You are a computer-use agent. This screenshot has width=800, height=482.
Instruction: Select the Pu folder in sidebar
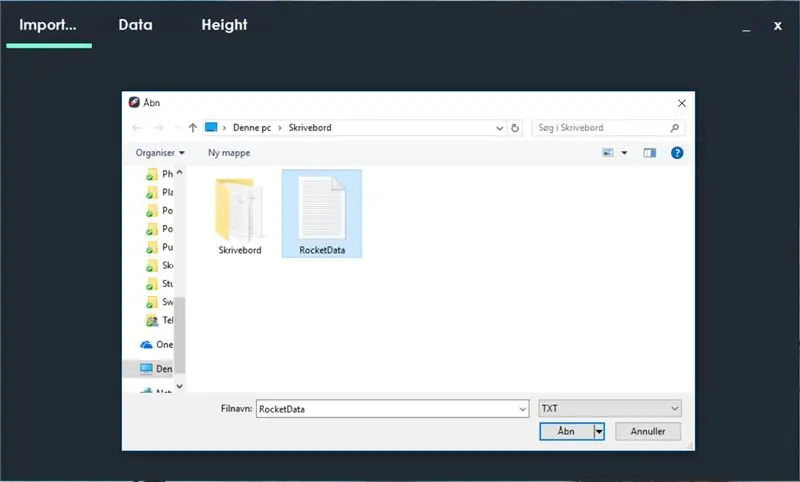159,247
